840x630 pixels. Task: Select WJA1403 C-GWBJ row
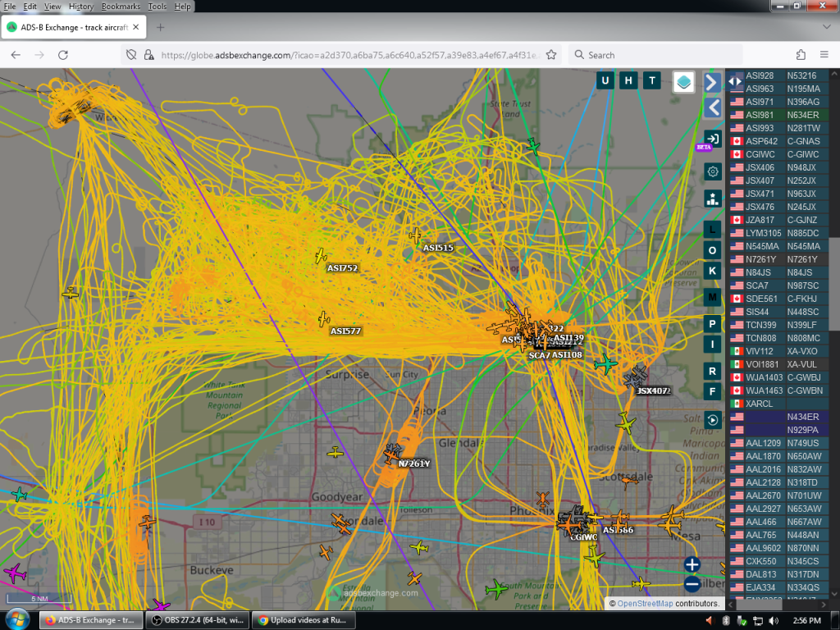tap(779, 377)
